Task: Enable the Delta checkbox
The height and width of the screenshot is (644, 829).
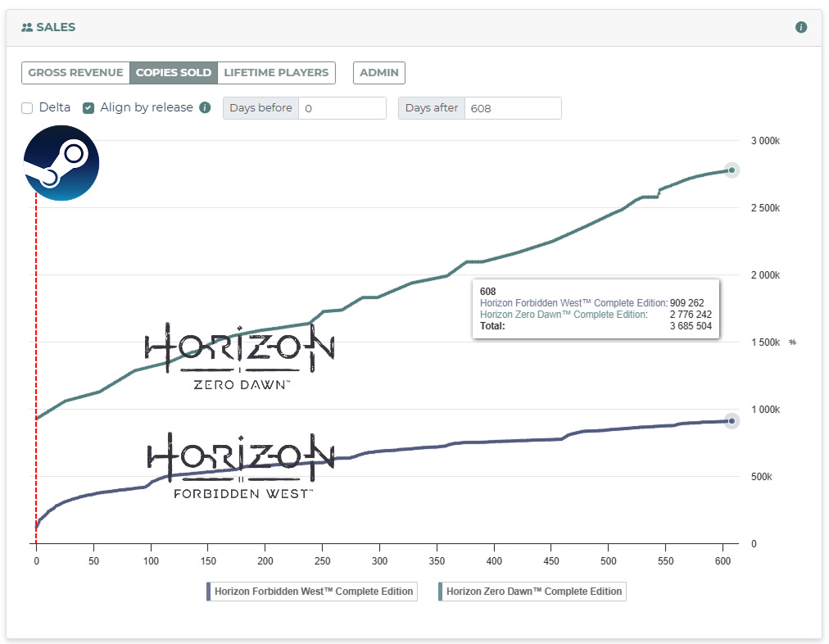Action: [26, 107]
